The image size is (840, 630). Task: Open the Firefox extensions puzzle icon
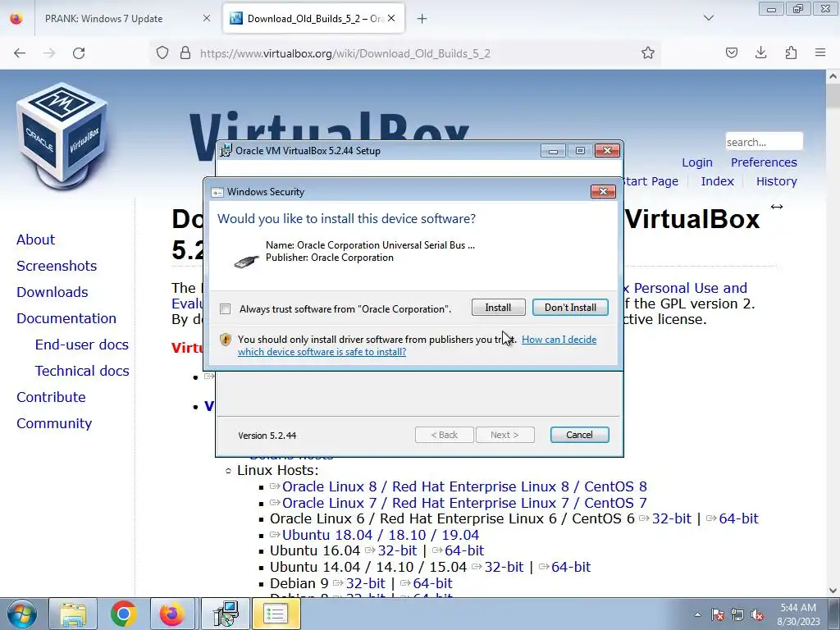(x=791, y=52)
